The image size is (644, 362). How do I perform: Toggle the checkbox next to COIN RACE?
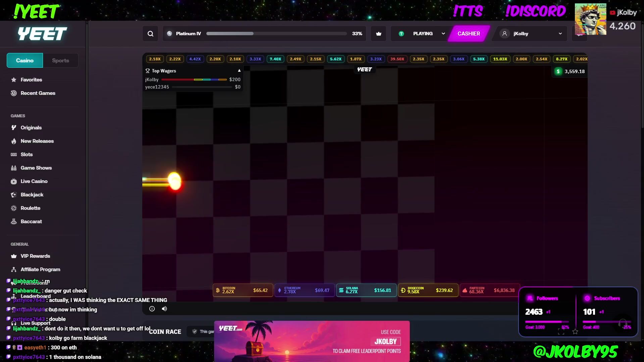tap(194, 331)
